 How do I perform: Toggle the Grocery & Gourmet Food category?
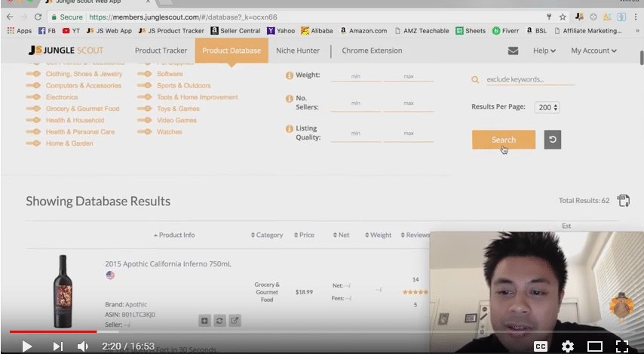click(x=33, y=109)
